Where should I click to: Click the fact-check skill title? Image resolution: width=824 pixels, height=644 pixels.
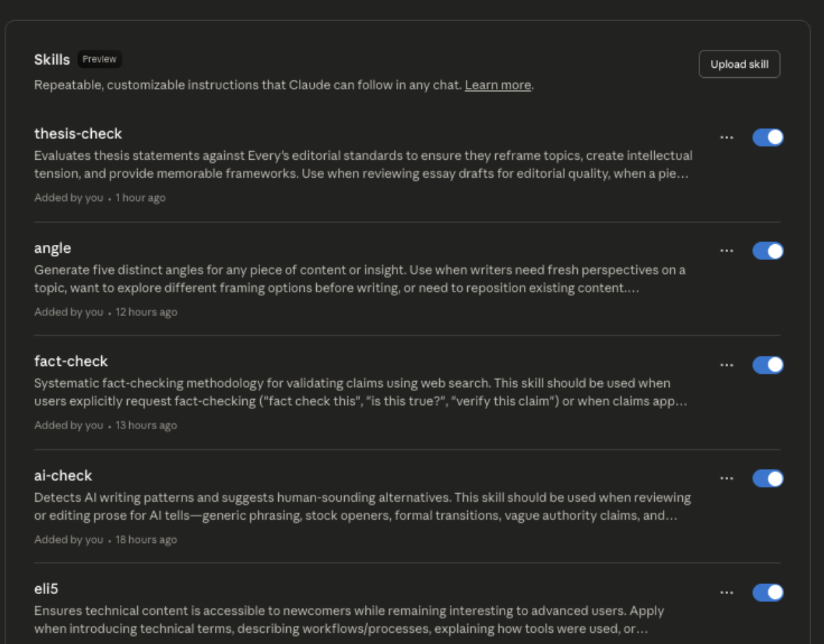[x=71, y=361]
